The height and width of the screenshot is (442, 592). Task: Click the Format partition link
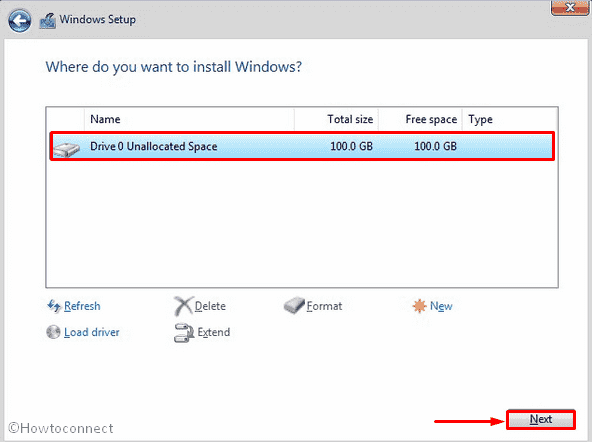point(324,306)
